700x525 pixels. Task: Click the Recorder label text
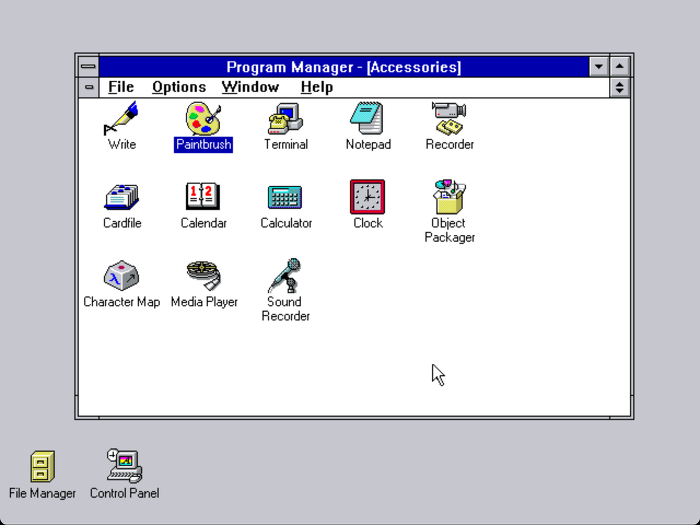click(x=450, y=145)
